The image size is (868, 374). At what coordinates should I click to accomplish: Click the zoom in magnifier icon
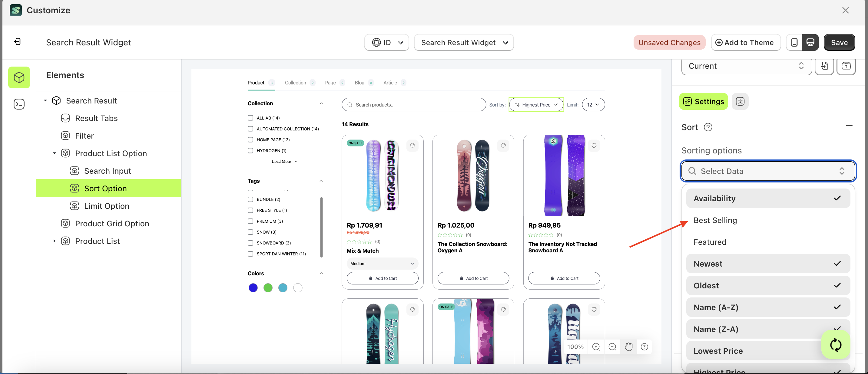pyautogui.click(x=596, y=347)
